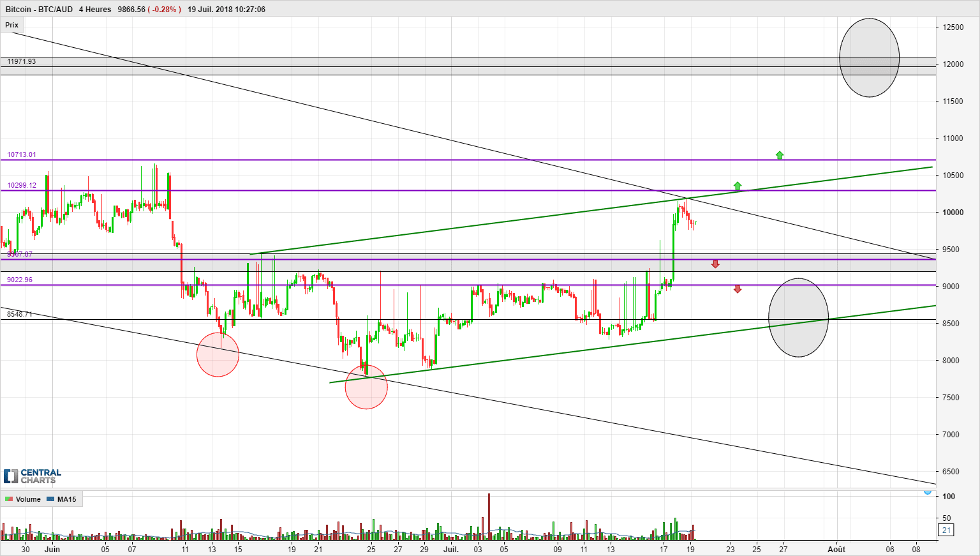The width and height of the screenshot is (980, 556).
Task: Click green up arrow near 10713.01 line
Action: click(x=780, y=155)
